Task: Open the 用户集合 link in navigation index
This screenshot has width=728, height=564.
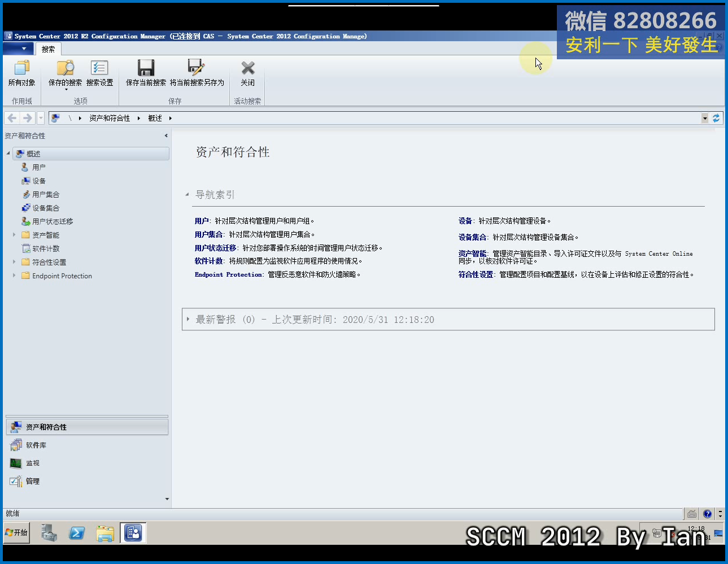Action: 208,234
